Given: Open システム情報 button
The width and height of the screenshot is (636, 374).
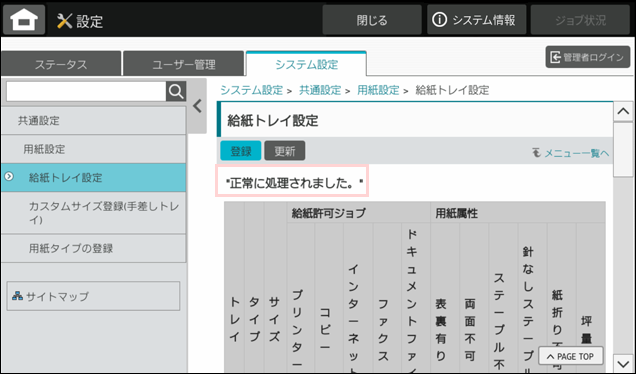Looking at the screenshot, I should point(477,20).
